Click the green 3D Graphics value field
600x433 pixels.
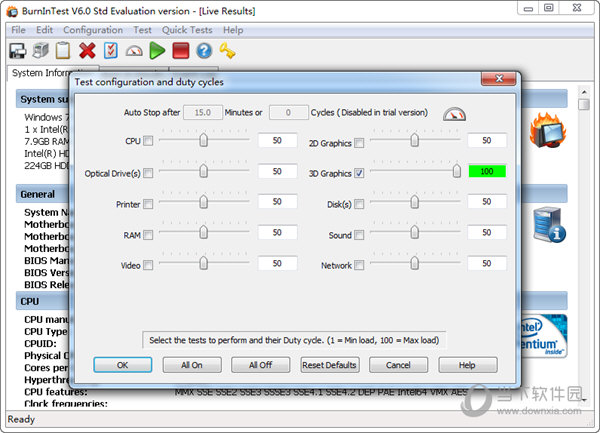(x=487, y=171)
